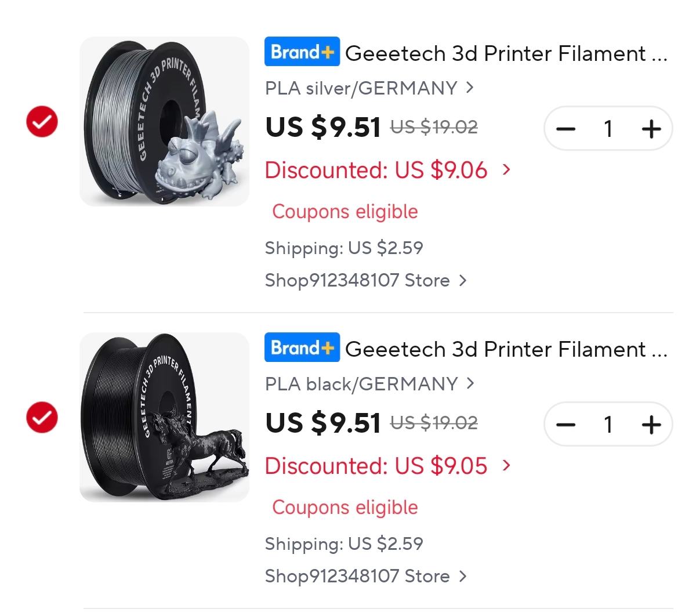Image resolution: width=696 pixels, height=616 pixels.
Task: Increase quantity of silver PLA filament
Action: 651,129
